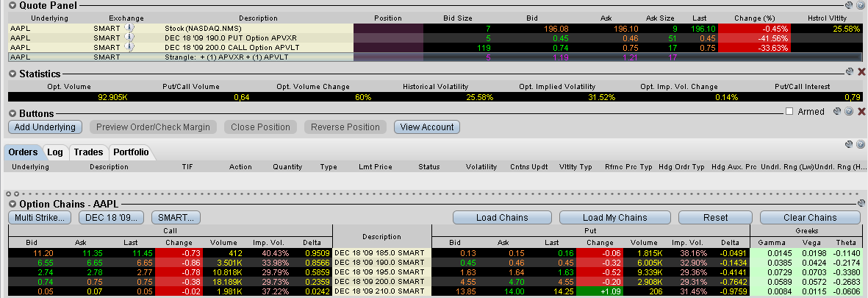868x298 pixels.
Task: Select DEC 18 '09 200.0 CALL Option APVLT row
Action: coord(435,48)
